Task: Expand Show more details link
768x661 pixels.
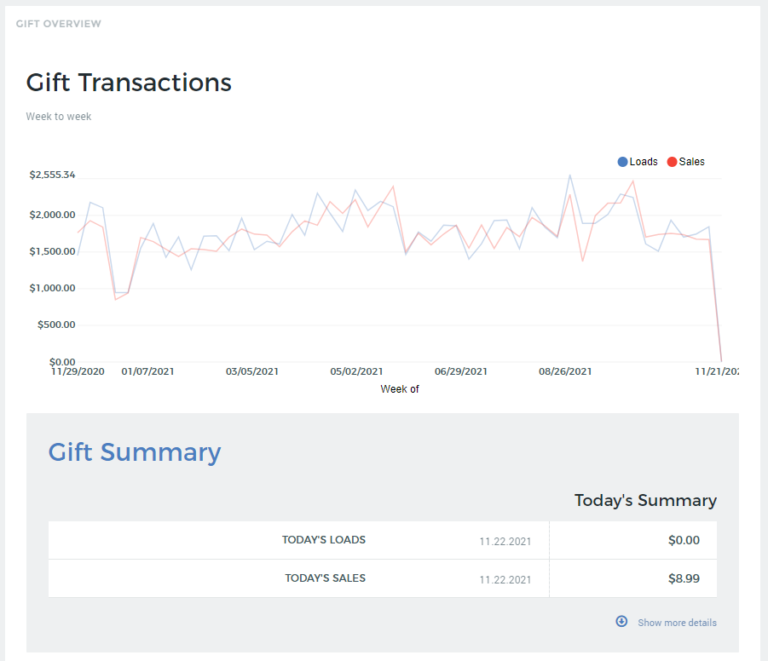Action: (x=677, y=622)
